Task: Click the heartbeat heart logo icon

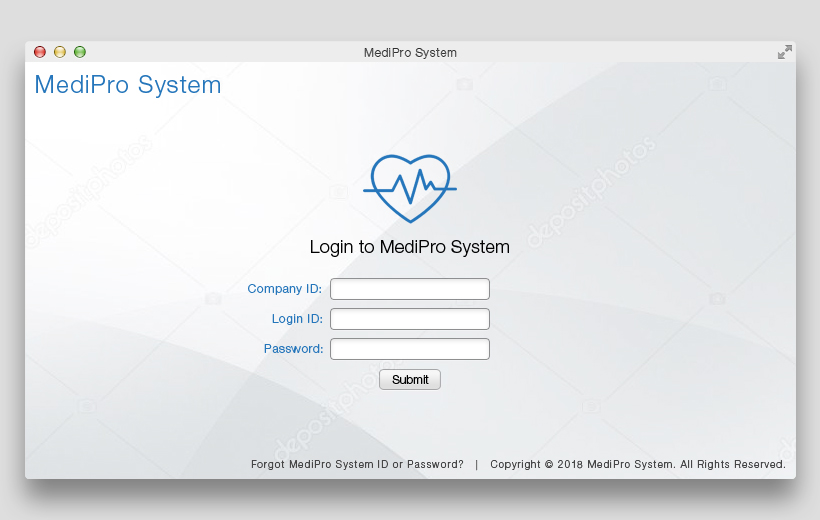Action: tap(410, 188)
